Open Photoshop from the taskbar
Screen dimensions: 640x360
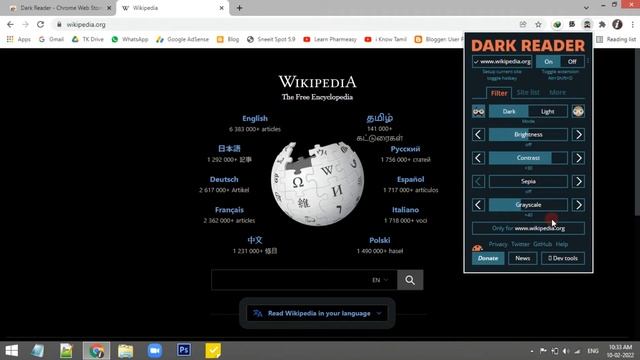(184, 351)
